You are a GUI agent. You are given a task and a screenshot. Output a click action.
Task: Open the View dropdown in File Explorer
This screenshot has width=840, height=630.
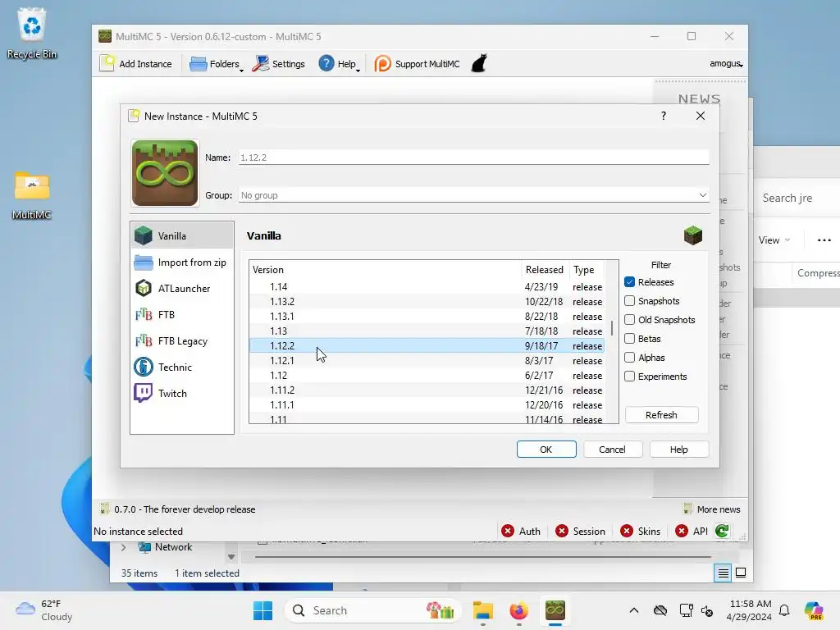point(774,240)
